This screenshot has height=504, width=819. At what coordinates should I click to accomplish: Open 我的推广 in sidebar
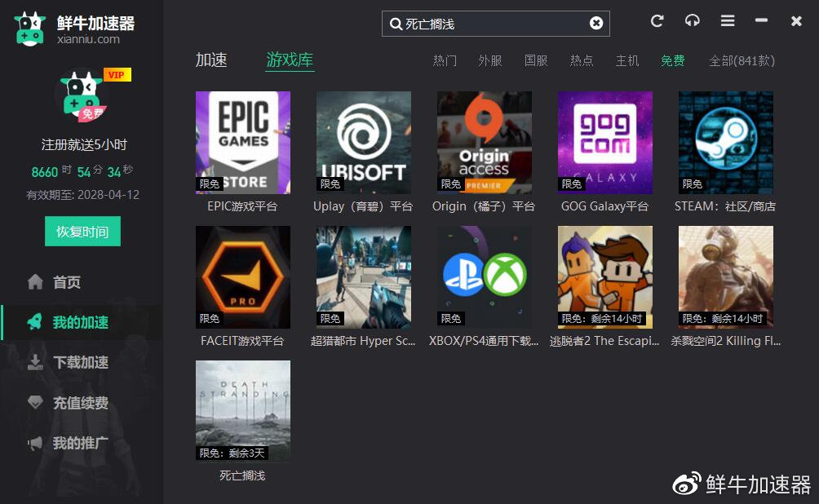click(x=81, y=444)
